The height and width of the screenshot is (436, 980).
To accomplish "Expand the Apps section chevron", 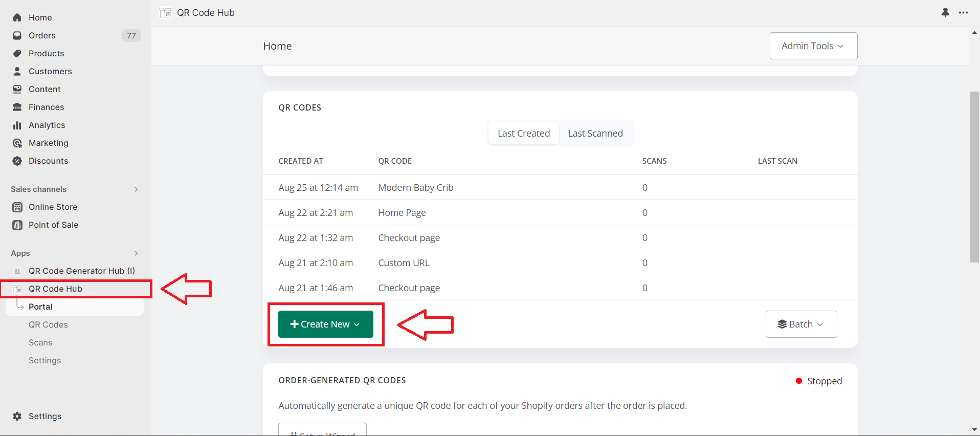I will [x=136, y=253].
